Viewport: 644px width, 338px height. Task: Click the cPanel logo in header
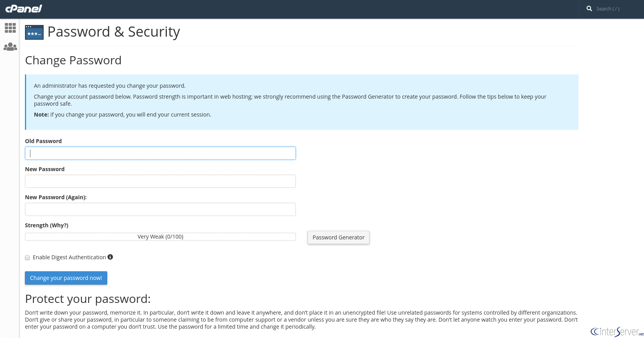[x=23, y=9]
